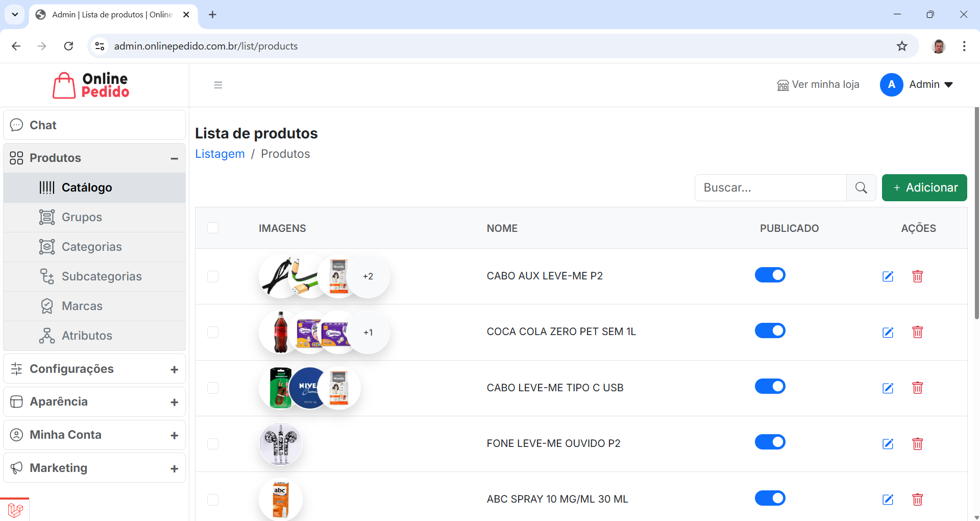Click the Atributos sidebar icon

point(47,336)
